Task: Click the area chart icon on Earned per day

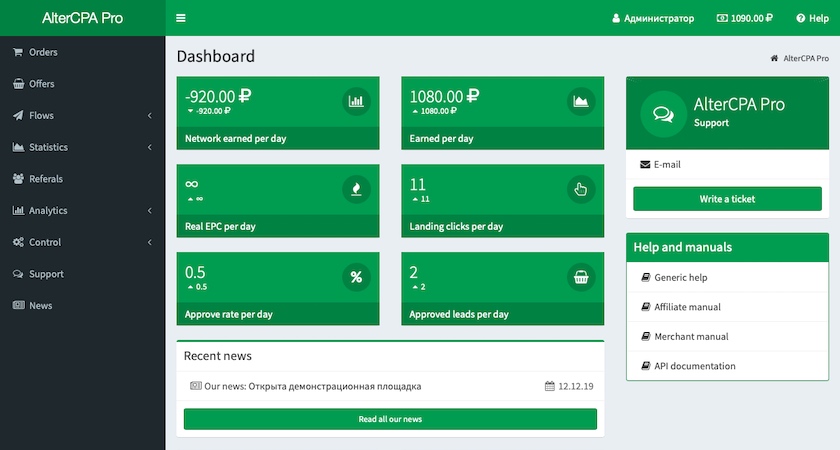Action: (580, 100)
